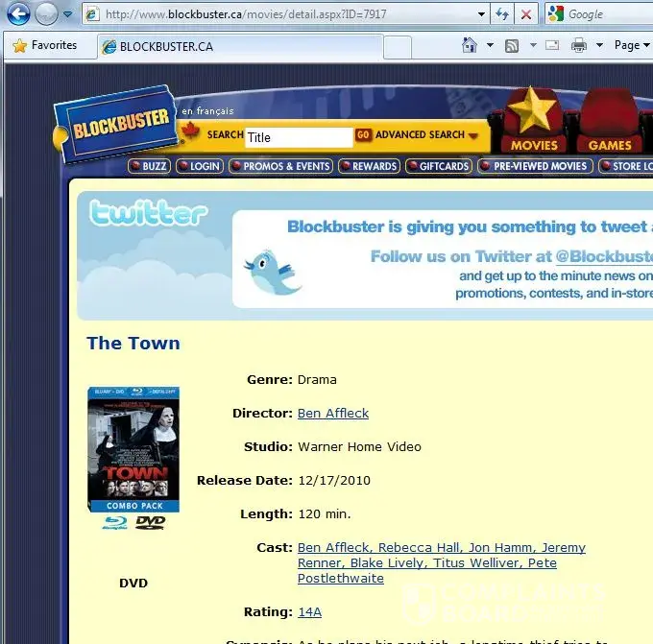Select the BLOCKBUSTER.CA browser tab
Viewport: 653px width, 644px height.
240,47
